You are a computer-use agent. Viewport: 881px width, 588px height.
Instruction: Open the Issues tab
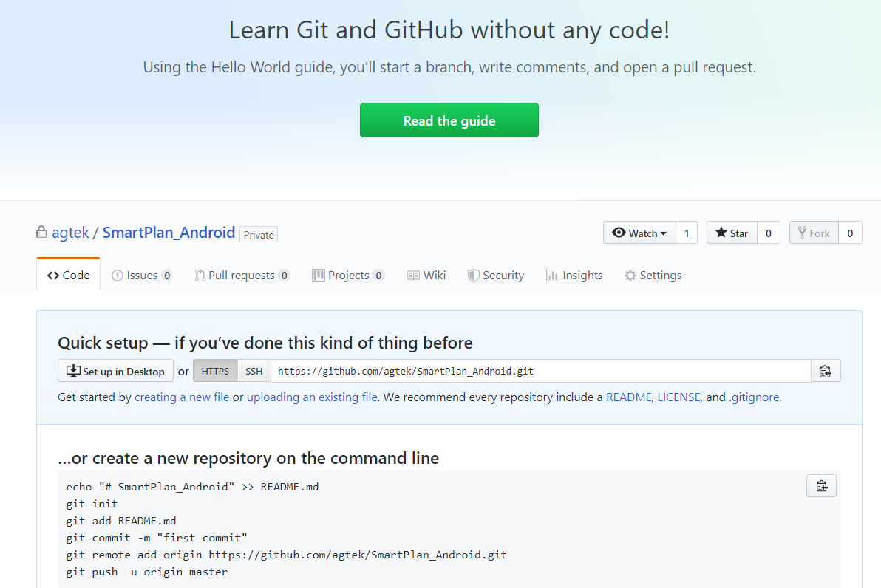[x=142, y=276]
